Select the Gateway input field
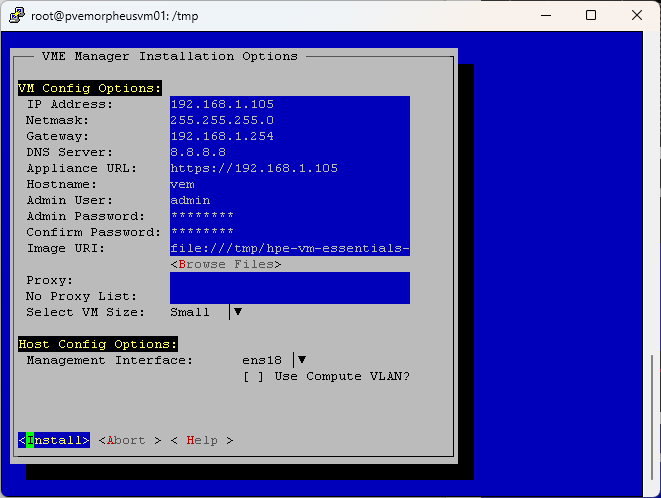 pos(289,136)
